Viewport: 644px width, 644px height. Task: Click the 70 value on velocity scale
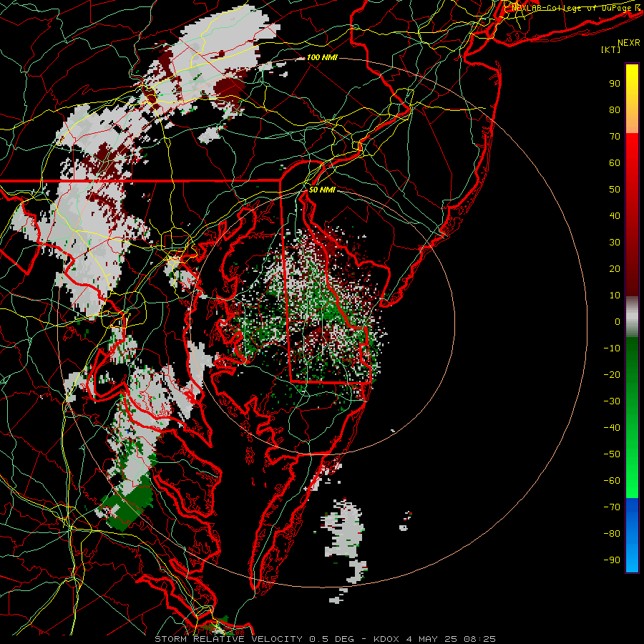click(x=615, y=137)
